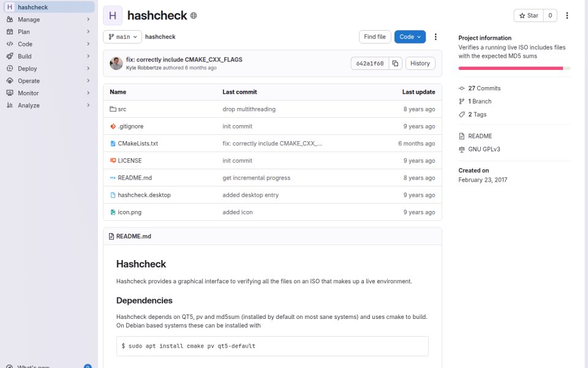Open the 'drop multithreading' commit link
The height and width of the screenshot is (368, 588).
pyautogui.click(x=249, y=109)
